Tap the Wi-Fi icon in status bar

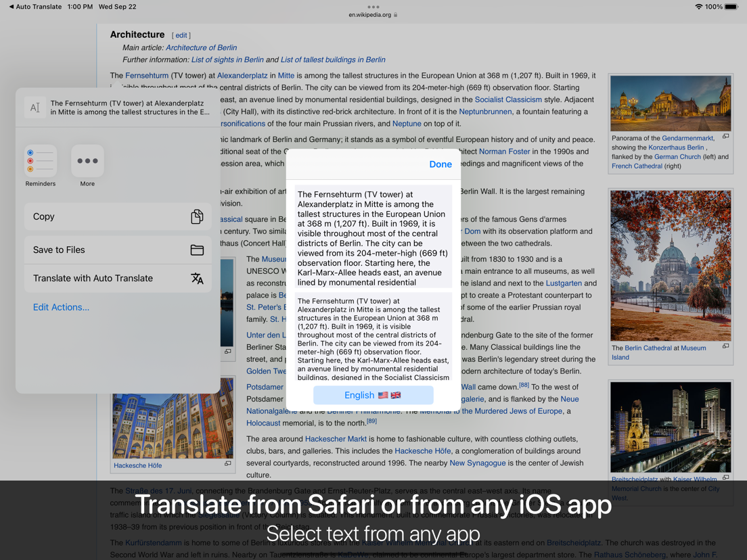699,7
